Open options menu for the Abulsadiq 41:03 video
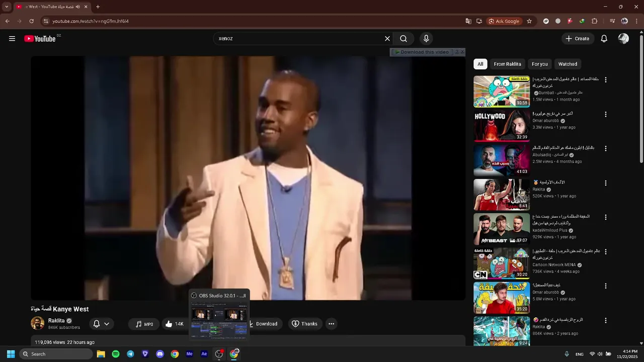Viewport: 644px width, 362px height. pos(606,149)
